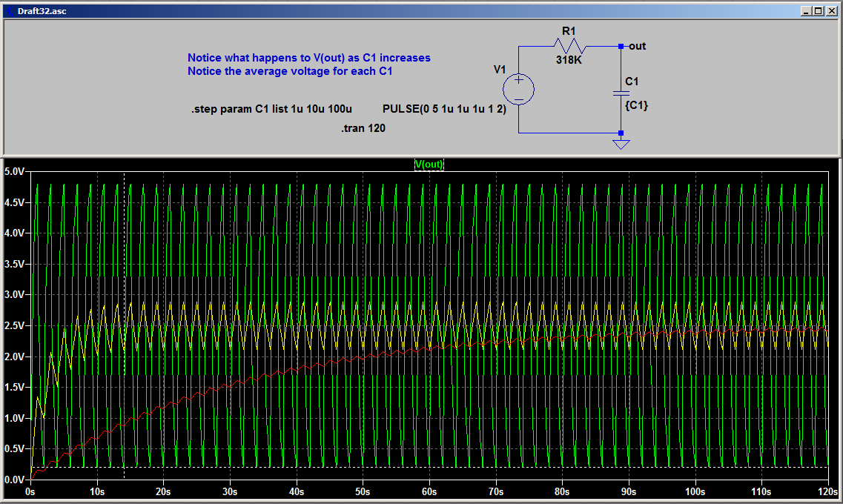Minimize the Draft32.asc window

click(805, 10)
